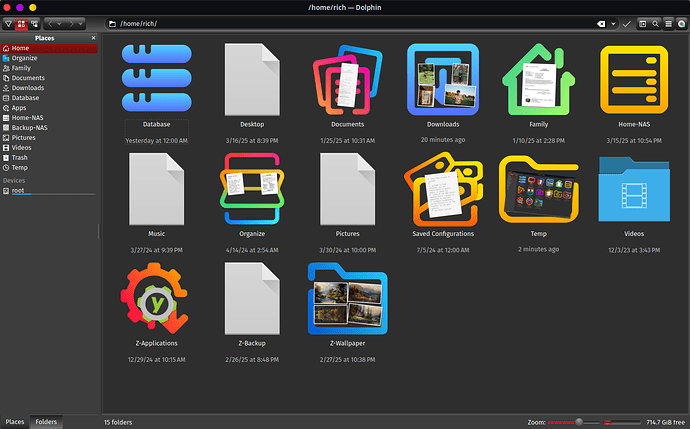690x429 pixels.
Task: Open the hamburger menu
Action: 668,24
